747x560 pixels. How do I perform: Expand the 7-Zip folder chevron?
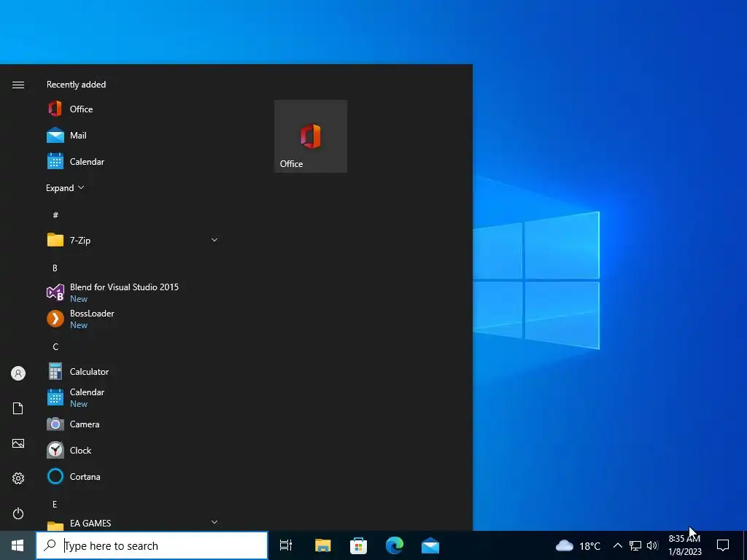coord(214,240)
